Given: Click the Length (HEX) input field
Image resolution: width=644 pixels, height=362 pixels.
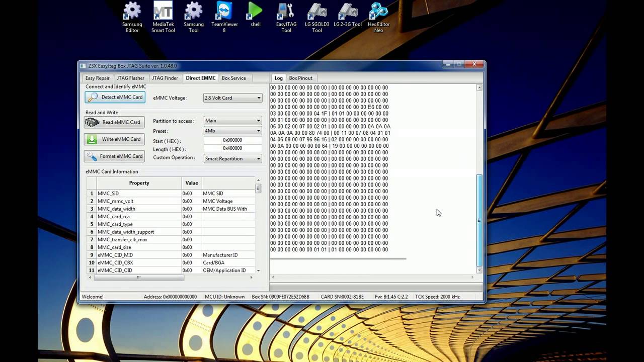Looking at the screenshot, I should click(232, 148).
